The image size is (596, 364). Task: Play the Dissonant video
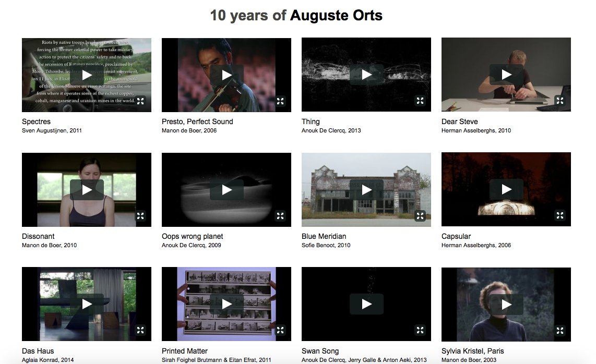click(x=87, y=190)
